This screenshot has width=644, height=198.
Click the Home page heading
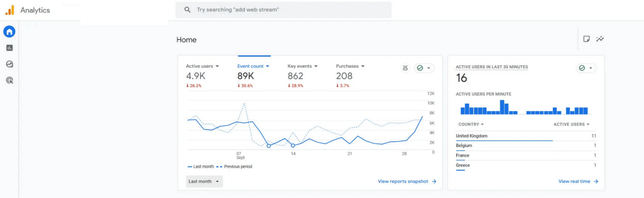coord(186,40)
